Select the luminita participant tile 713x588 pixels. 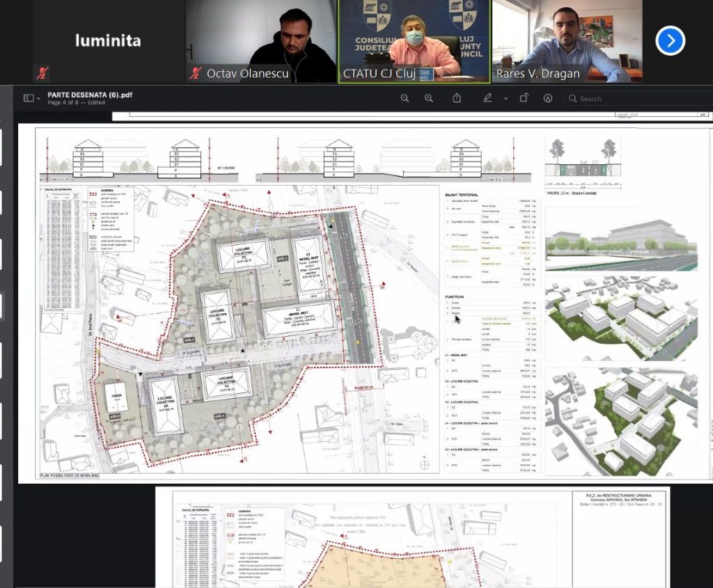coord(107,41)
